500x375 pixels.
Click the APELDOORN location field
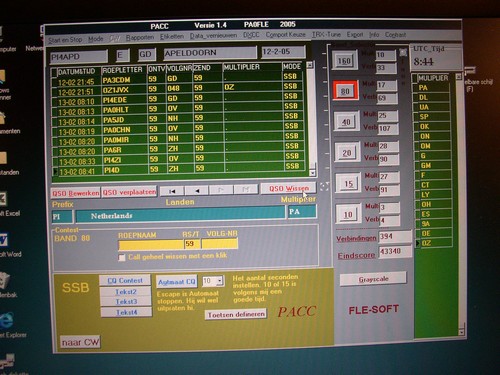(x=210, y=53)
